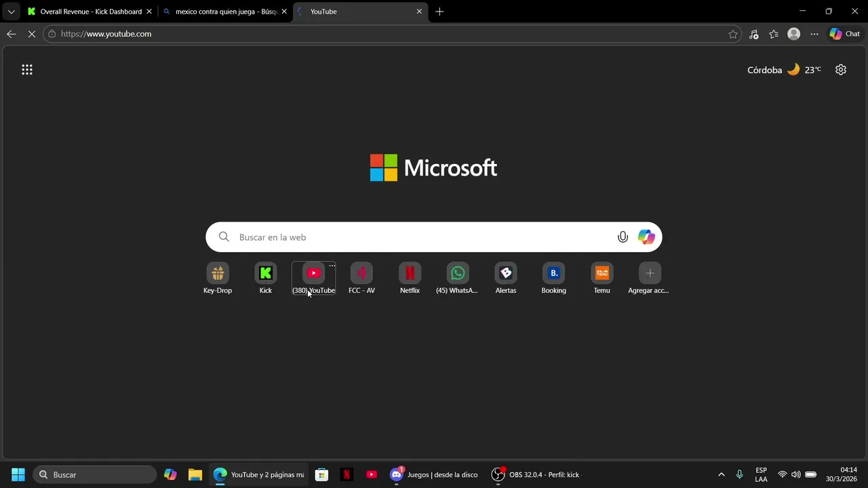Open Edge settings and more menu
This screenshot has width=868, height=488.
[x=814, y=34]
